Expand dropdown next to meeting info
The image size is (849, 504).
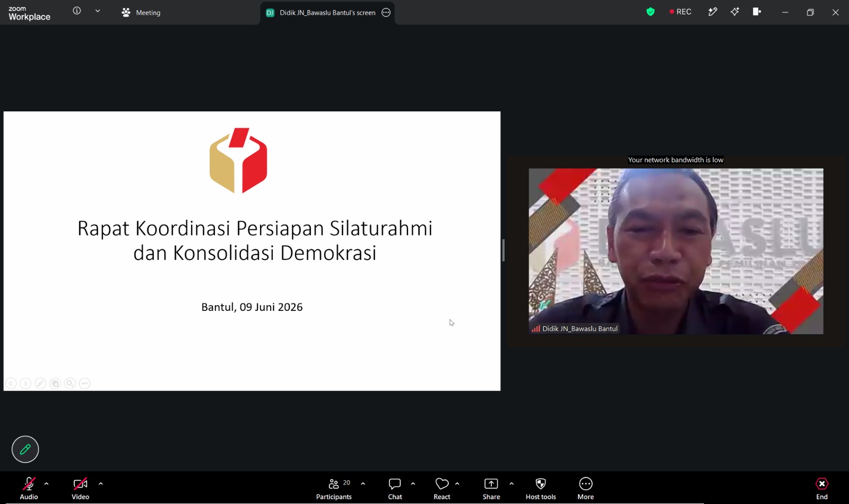coord(98,11)
